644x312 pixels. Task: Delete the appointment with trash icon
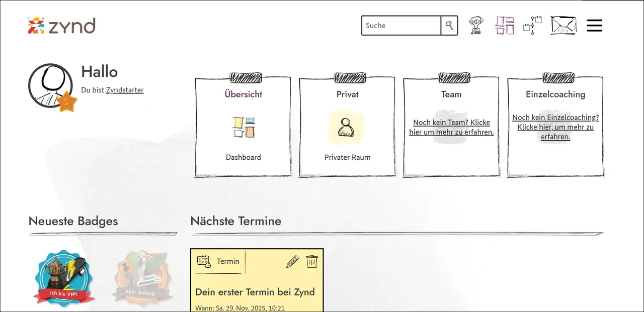click(x=312, y=261)
